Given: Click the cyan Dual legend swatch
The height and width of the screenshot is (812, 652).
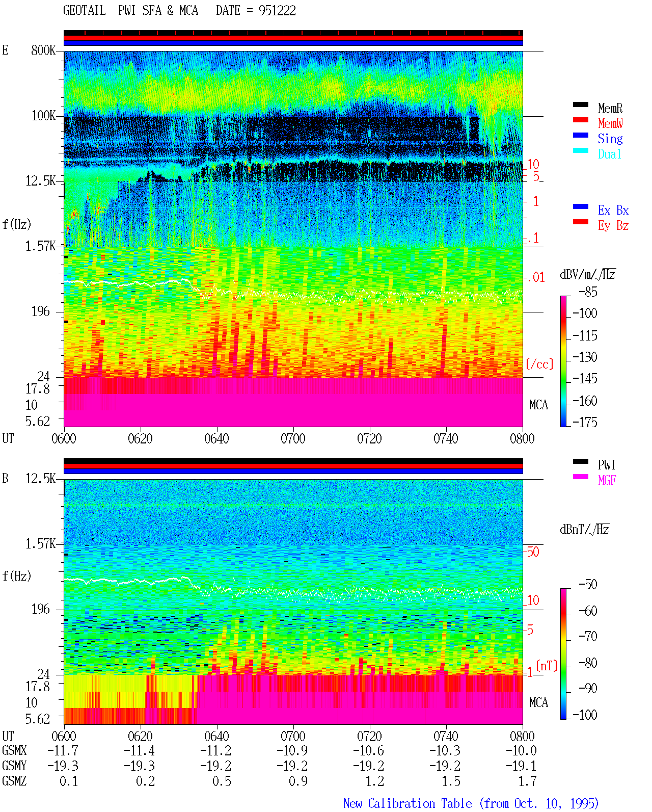Looking at the screenshot, I should [x=581, y=151].
